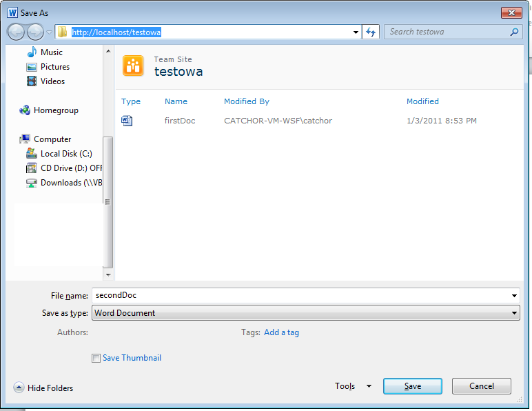The width and height of the screenshot is (532, 411).
Task: Click the Refresh button next to address bar
Action: (x=371, y=32)
